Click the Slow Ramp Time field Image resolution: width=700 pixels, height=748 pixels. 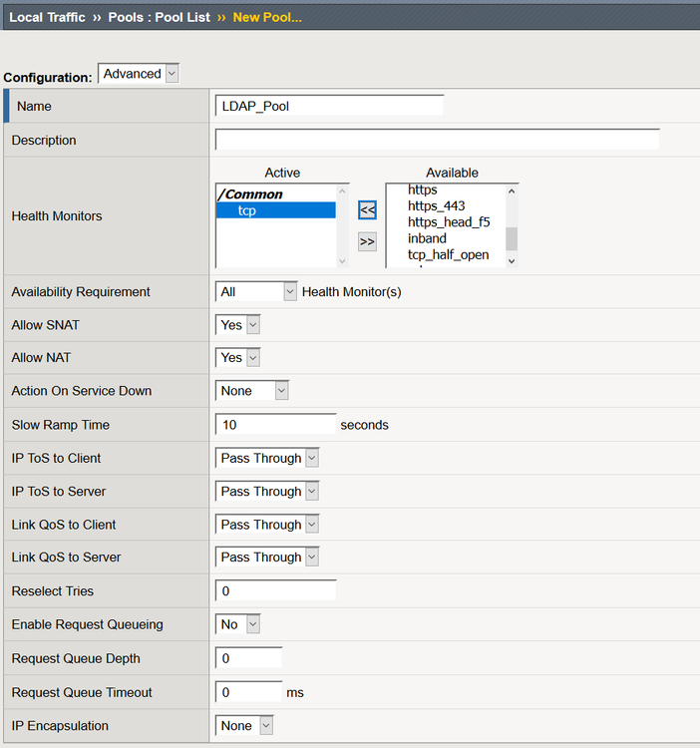click(275, 425)
